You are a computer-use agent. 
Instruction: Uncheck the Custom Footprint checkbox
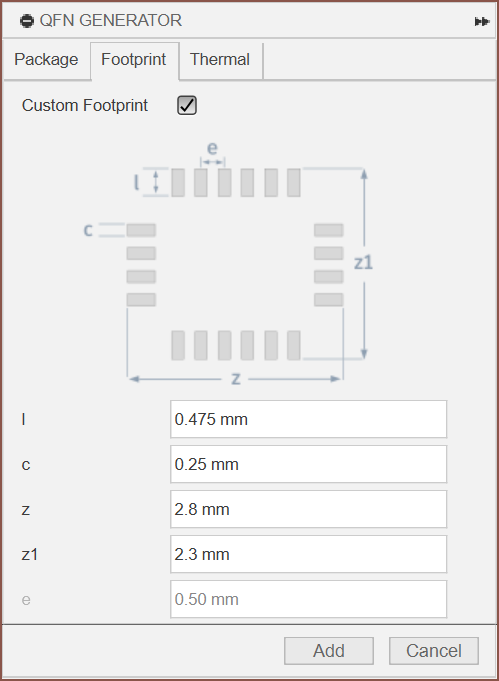[x=187, y=106]
